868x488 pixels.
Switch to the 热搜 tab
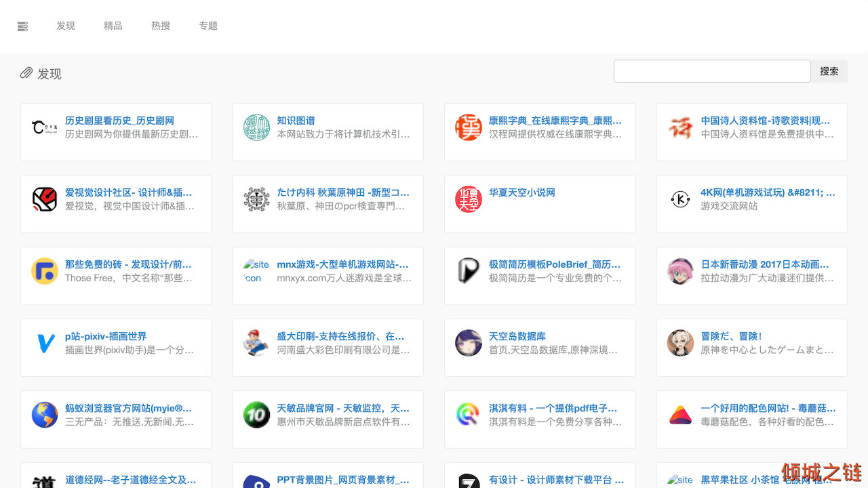coord(161,26)
